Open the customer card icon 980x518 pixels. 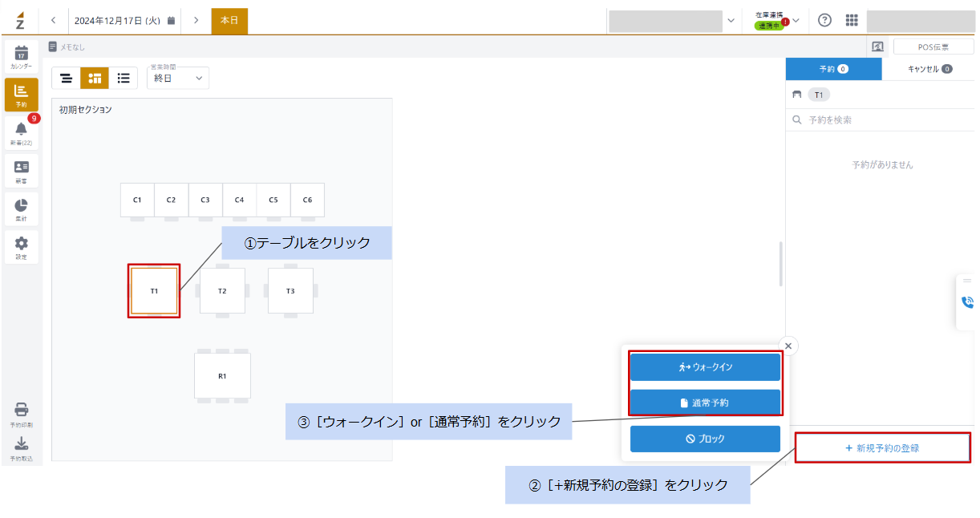(x=21, y=171)
